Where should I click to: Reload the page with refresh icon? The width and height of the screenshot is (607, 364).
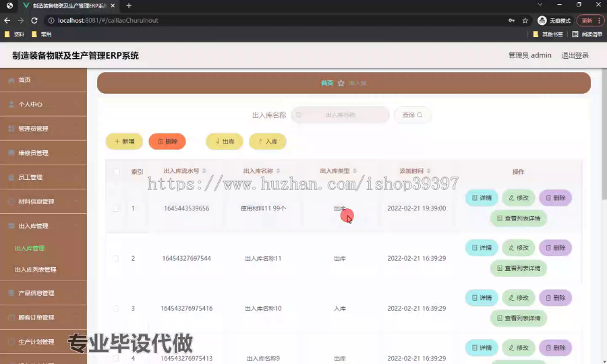(x=34, y=20)
